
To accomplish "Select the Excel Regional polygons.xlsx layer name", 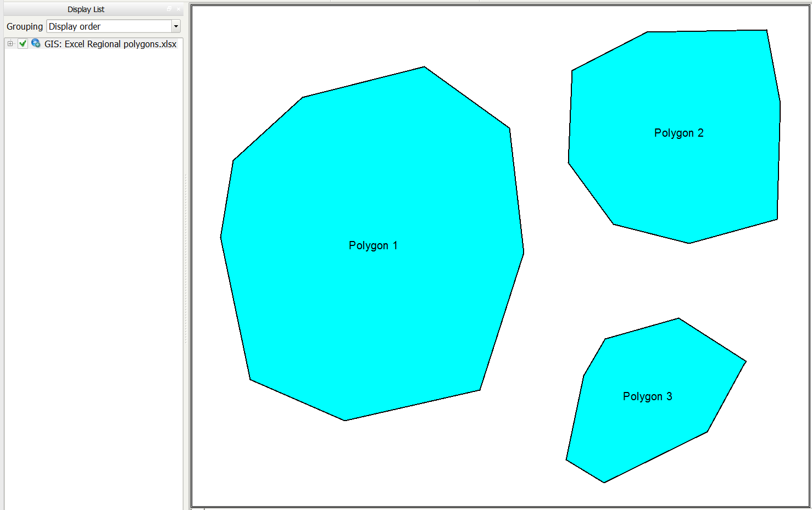I will pyautogui.click(x=110, y=44).
